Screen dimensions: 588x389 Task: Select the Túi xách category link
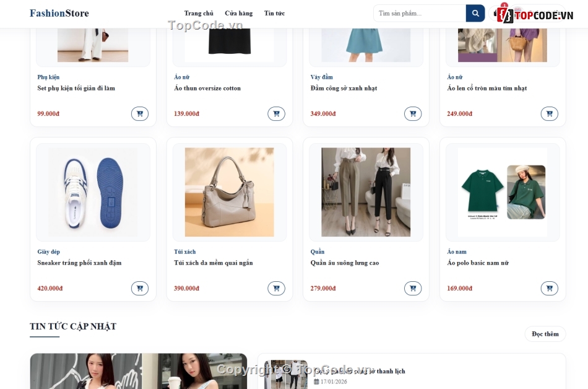(x=185, y=251)
